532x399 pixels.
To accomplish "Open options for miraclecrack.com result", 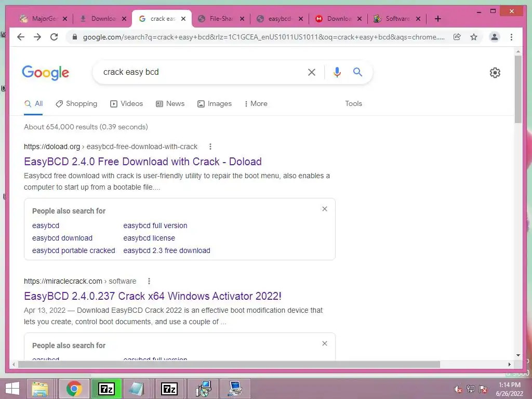I will tap(149, 281).
